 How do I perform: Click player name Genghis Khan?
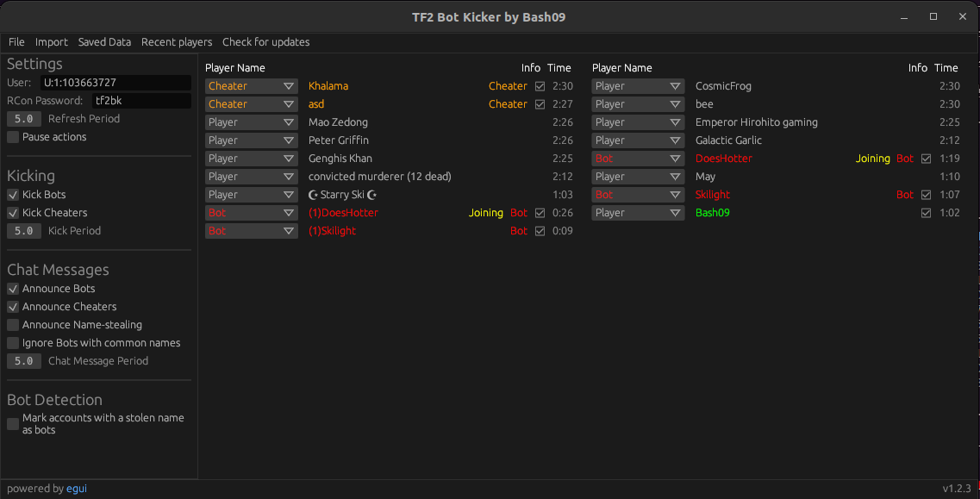(340, 159)
